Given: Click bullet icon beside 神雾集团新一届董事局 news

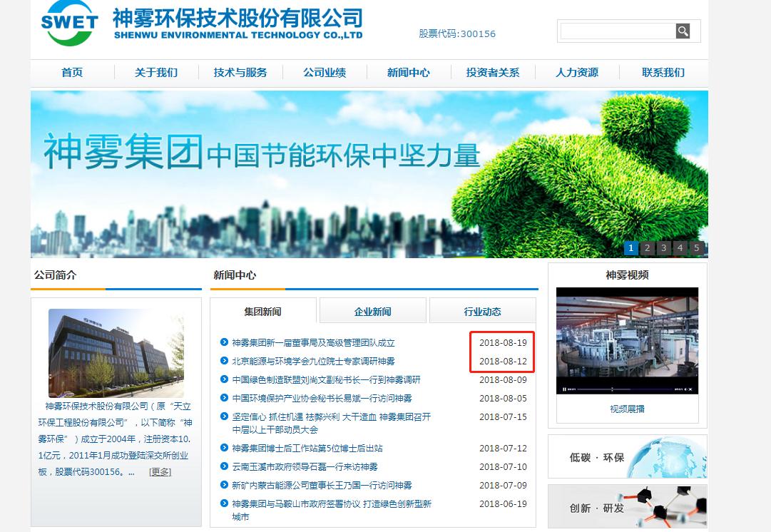Looking at the screenshot, I should [x=224, y=342].
